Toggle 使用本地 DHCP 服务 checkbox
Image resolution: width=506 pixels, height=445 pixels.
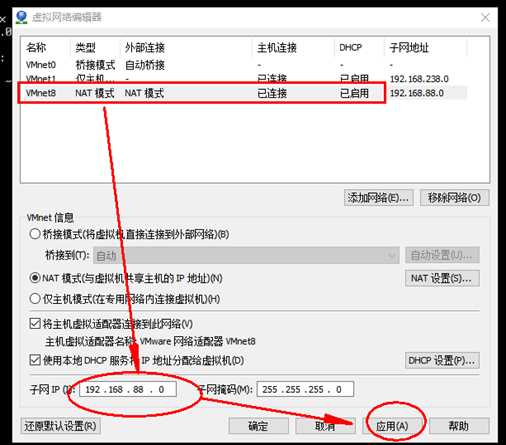35,360
